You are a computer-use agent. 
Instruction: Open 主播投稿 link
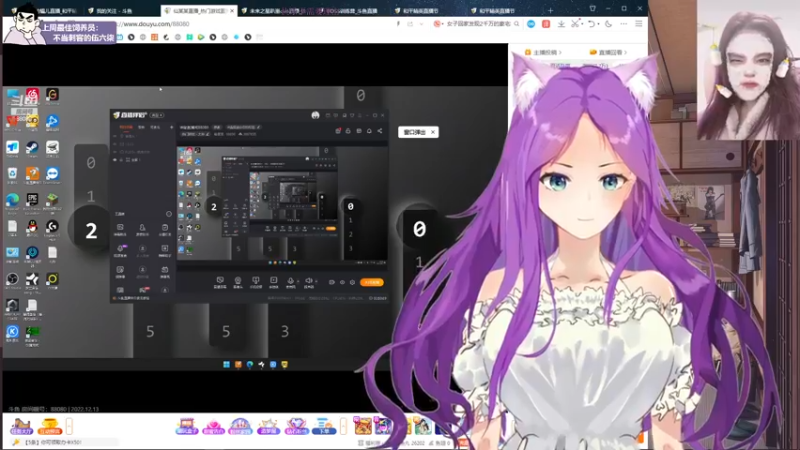pyautogui.click(x=543, y=52)
